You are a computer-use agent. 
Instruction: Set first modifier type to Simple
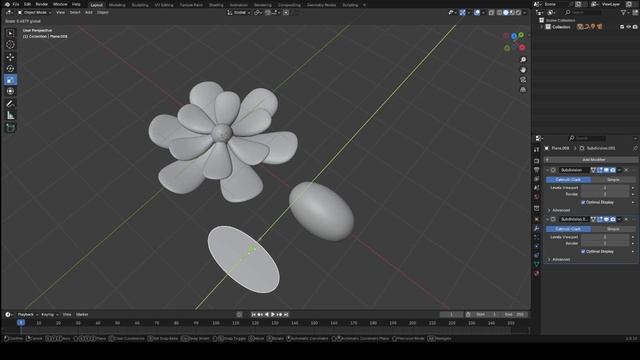pos(613,180)
